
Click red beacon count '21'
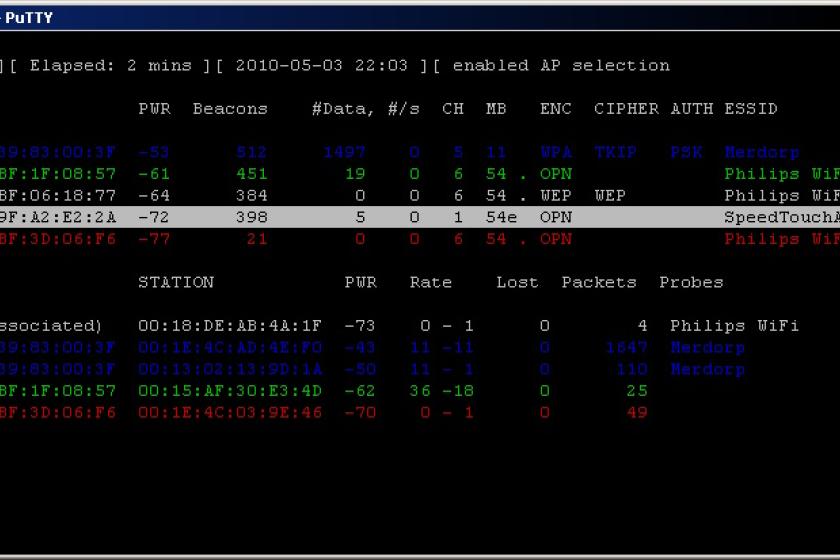click(257, 239)
